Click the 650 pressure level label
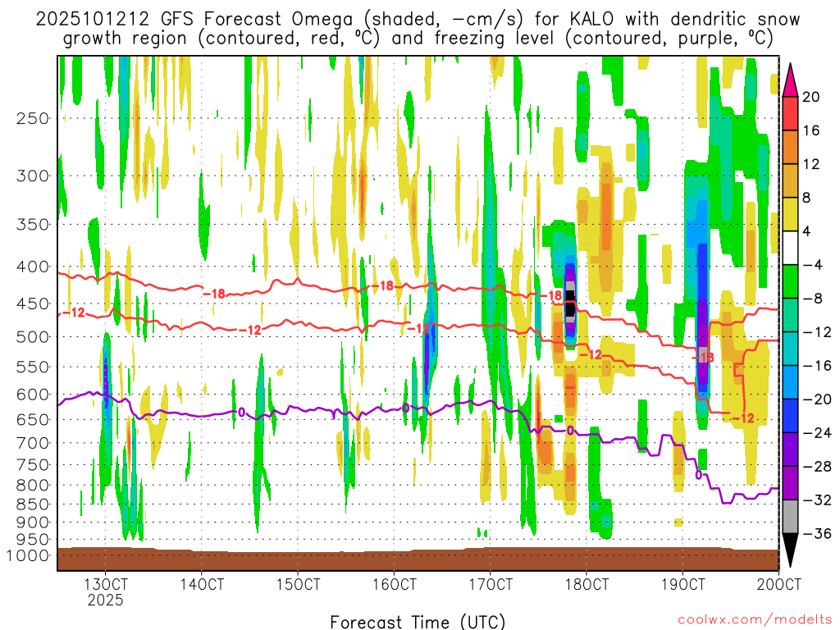Viewport: 840px width, 630px height. (33, 419)
